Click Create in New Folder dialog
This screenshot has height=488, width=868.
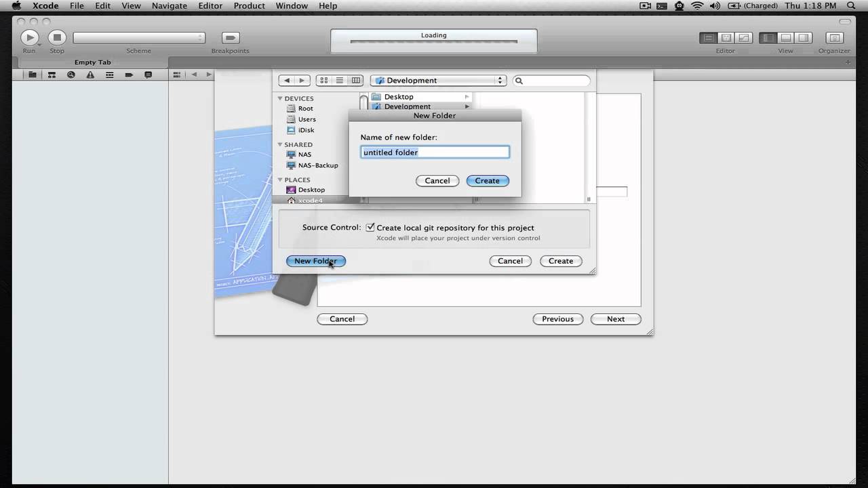coord(488,181)
